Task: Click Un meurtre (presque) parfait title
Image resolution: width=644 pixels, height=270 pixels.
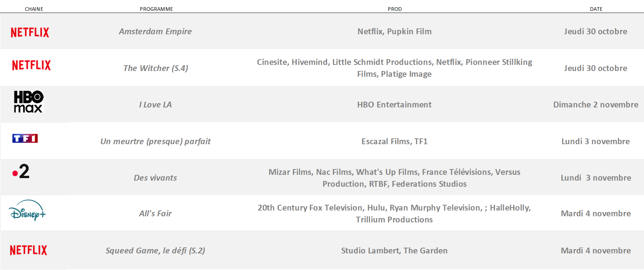Action: (x=155, y=141)
